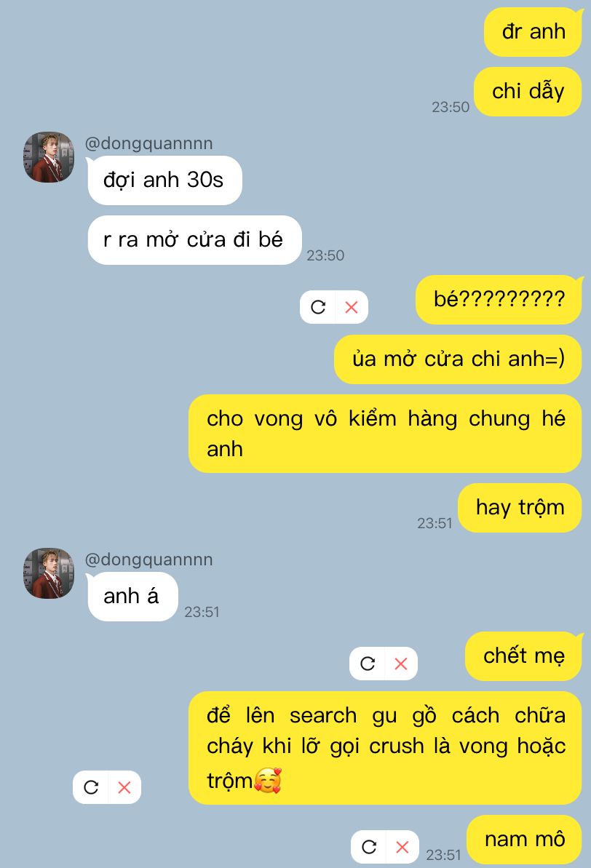Screen dimensions: 591x868
Task: Open the profile avatar above "đợi anh 30s"
Action: click(49, 157)
